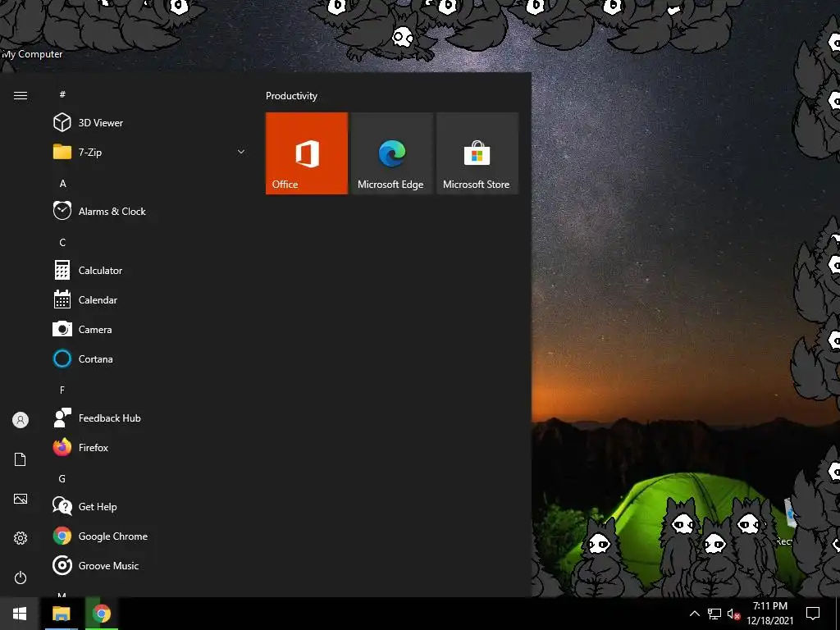Switch to Chrome on the taskbar
840x630 pixels.
point(101,614)
